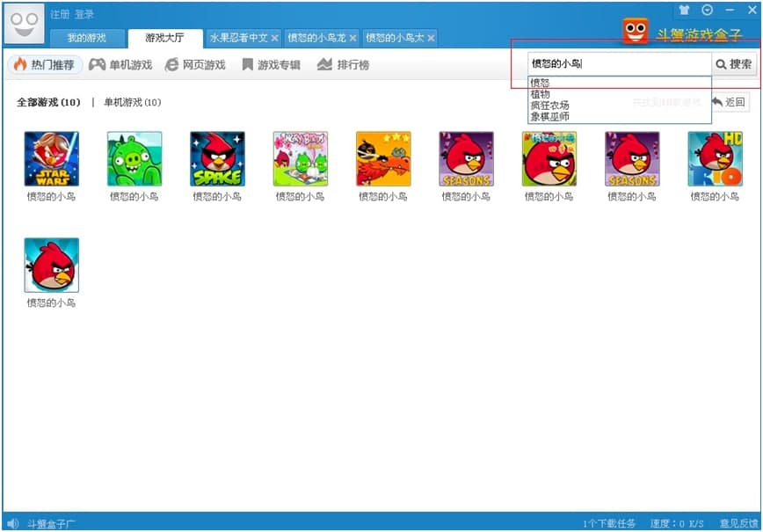
Task: Open the Angry Birds Space game icon
Action: click(217, 158)
